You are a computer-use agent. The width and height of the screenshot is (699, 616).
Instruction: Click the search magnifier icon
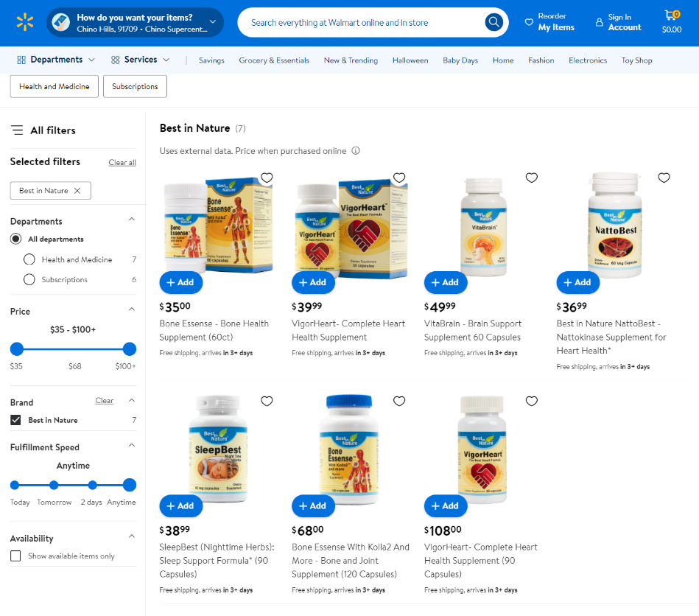tap(494, 22)
